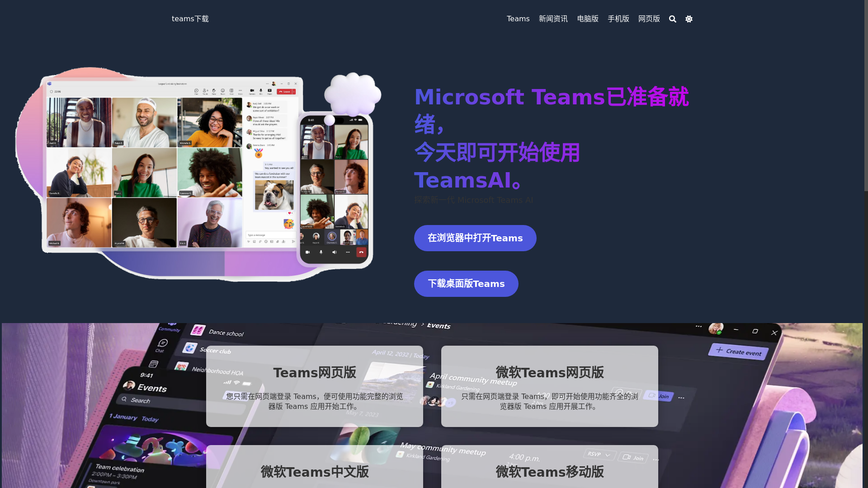The width and height of the screenshot is (868, 488).
Task: Open the search icon in header
Action: pyautogui.click(x=673, y=19)
